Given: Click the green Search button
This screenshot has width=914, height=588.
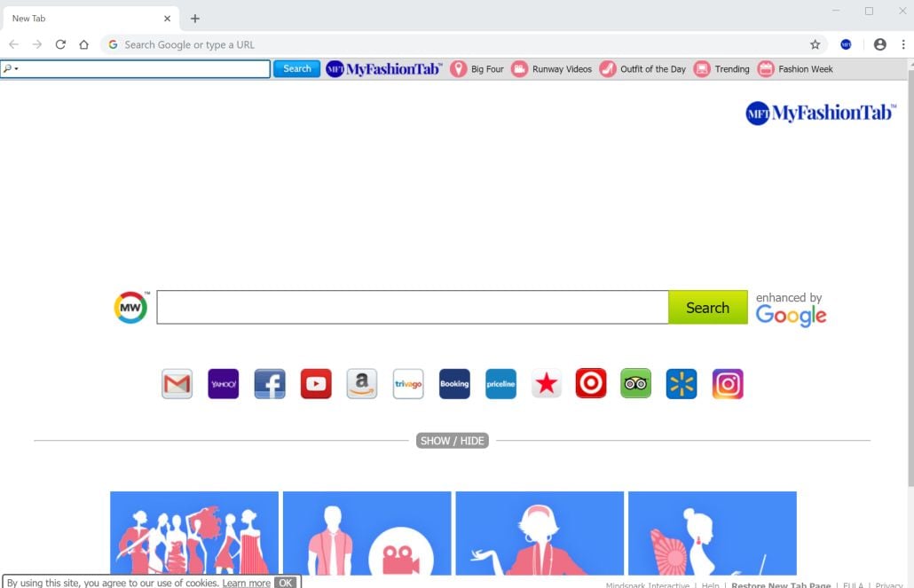Looking at the screenshot, I should point(707,307).
